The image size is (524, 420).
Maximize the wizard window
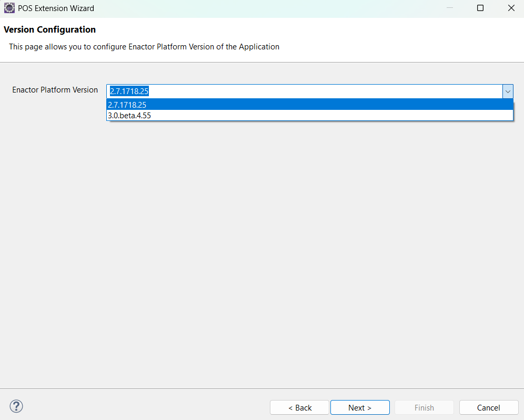(x=480, y=8)
